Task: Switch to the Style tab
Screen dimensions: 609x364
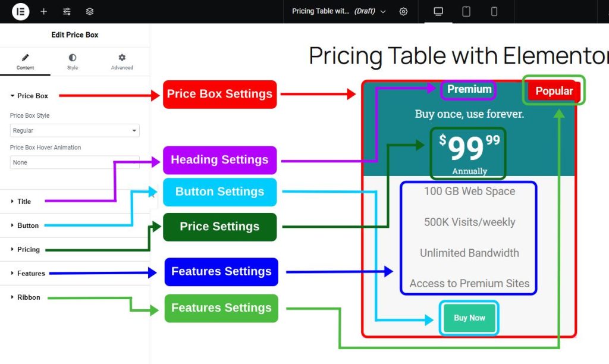Action: pos(72,62)
